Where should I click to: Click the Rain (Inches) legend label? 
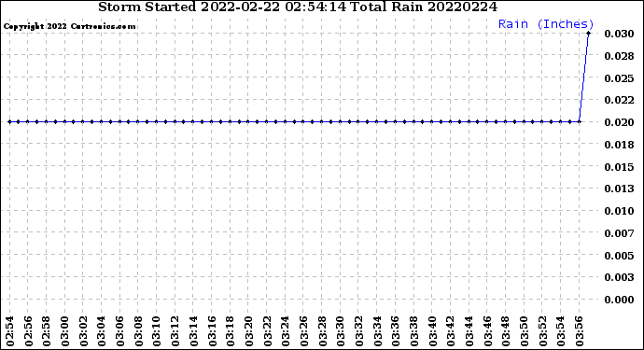click(546, 24)
